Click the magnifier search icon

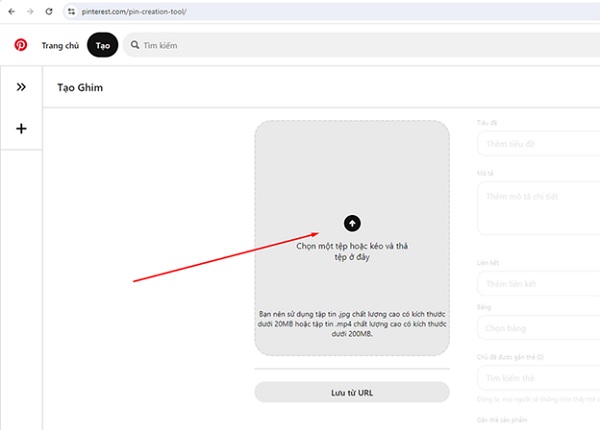[135, 45]
